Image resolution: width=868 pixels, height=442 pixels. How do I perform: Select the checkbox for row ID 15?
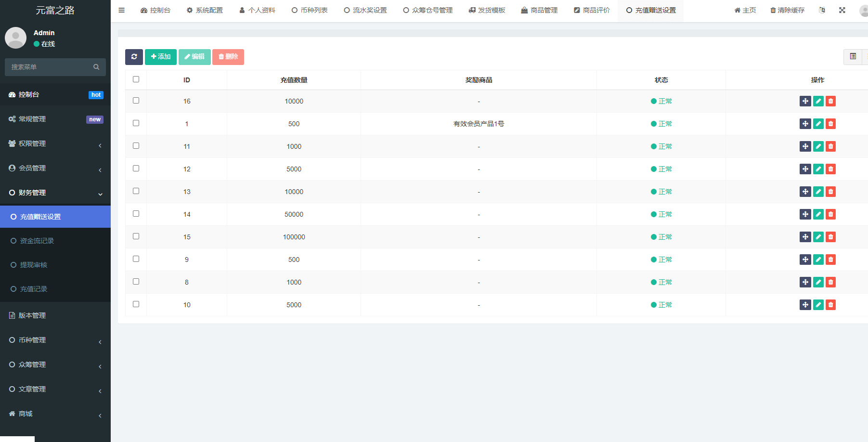[136, 236]
